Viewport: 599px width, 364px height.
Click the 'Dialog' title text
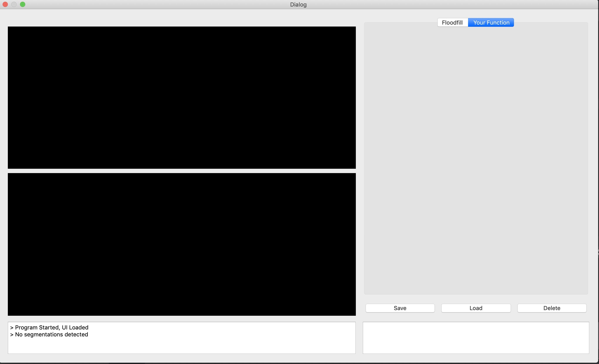tap(298, 5)
